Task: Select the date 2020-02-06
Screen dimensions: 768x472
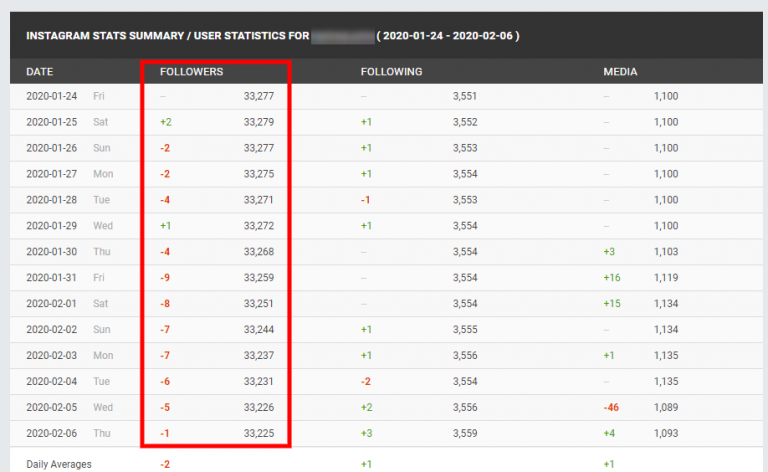Action: (51, 433)
